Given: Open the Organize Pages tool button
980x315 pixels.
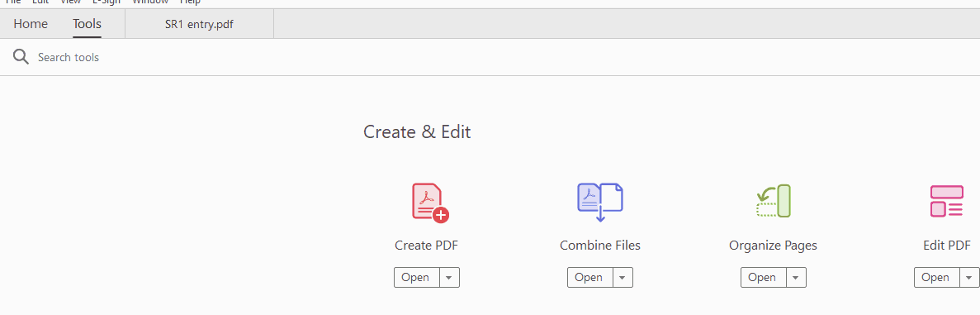Looking at the screenshot, I should pyautogui.click(x=764, y=278).
